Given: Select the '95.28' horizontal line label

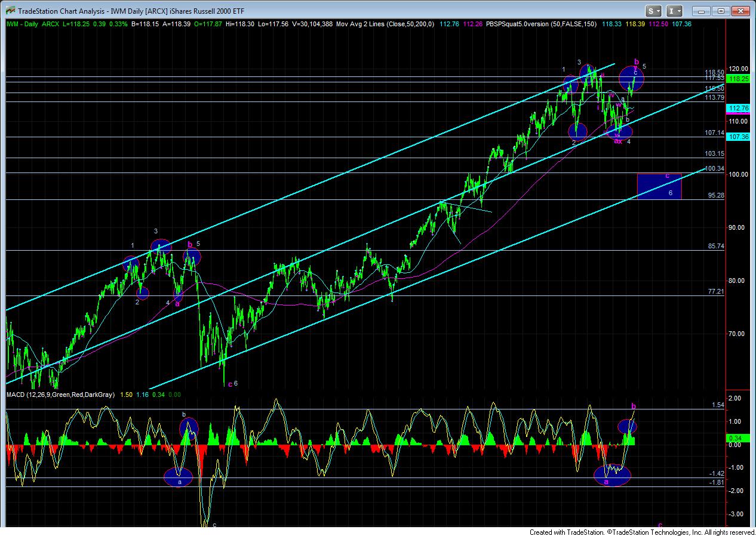Looking at the screenshot, I should click(717, 195).
